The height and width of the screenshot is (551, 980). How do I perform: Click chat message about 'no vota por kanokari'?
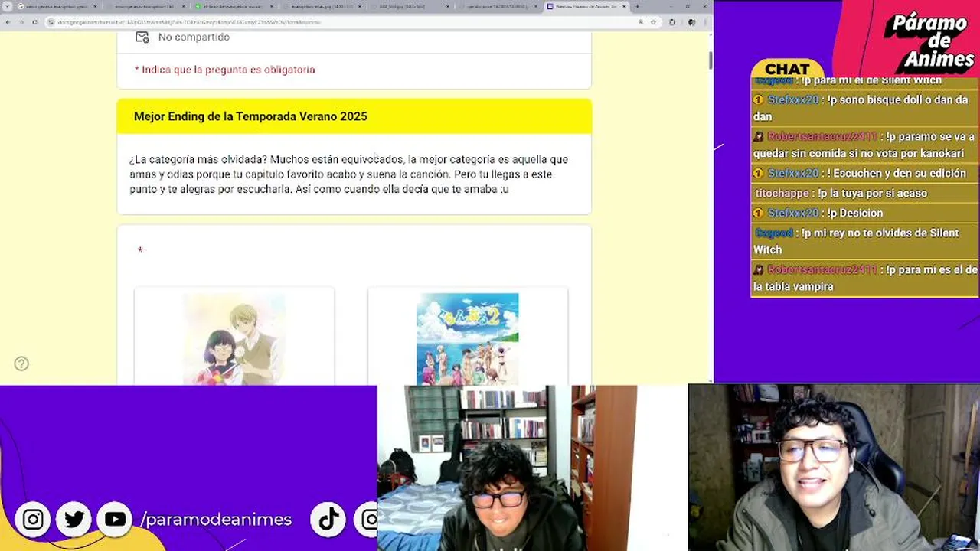click(x=864, y=145)
